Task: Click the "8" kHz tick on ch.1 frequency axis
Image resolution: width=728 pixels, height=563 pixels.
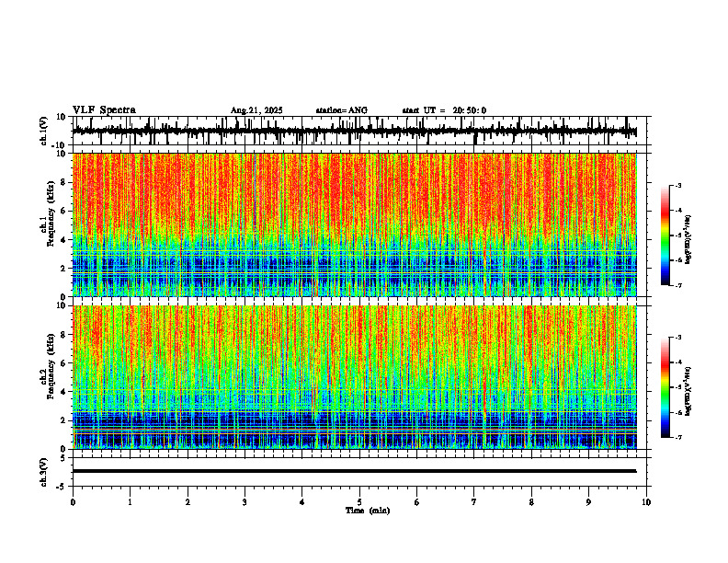Action: pos(63,182)
